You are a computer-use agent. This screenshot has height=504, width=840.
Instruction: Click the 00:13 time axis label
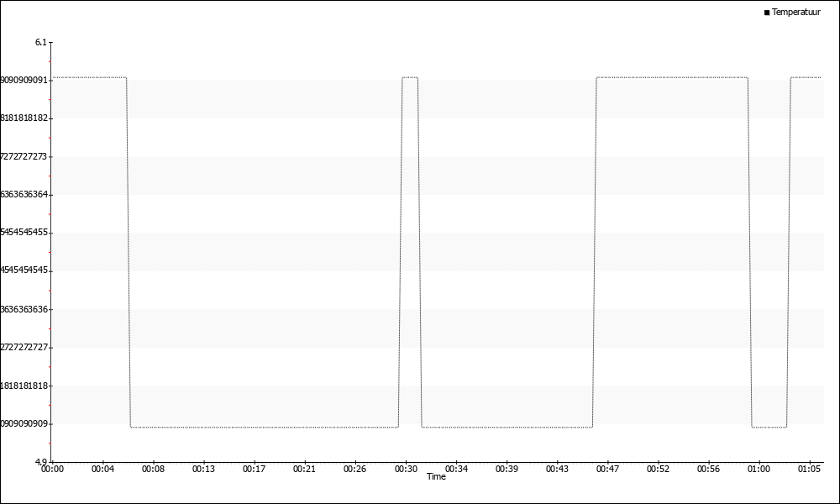pyautogui.click(x=203, y=470)
